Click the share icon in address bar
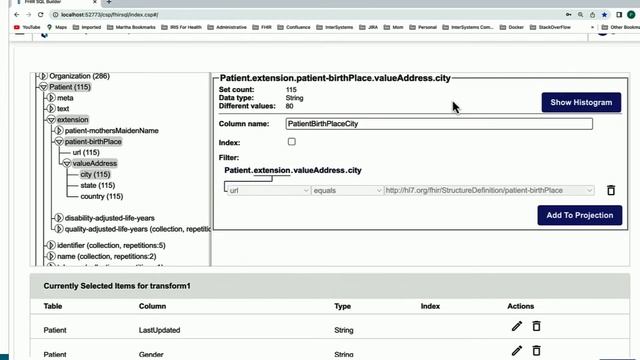The image size is (640, 360). [592, 15]
